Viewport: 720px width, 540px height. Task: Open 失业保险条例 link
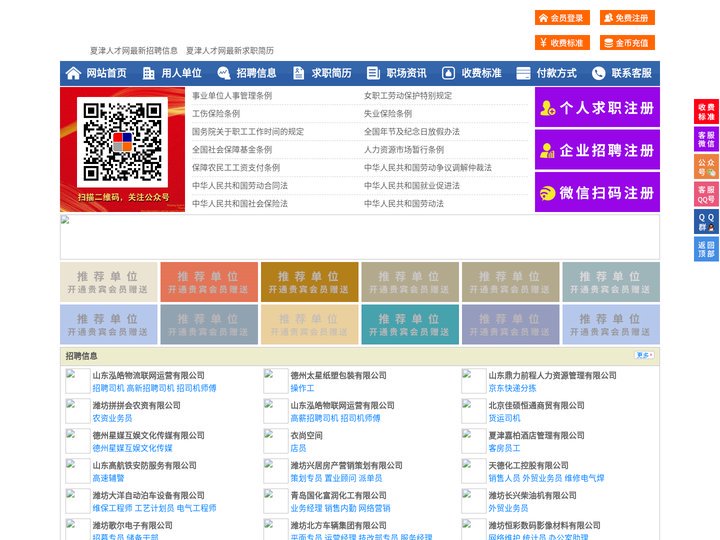click(388, 113)
